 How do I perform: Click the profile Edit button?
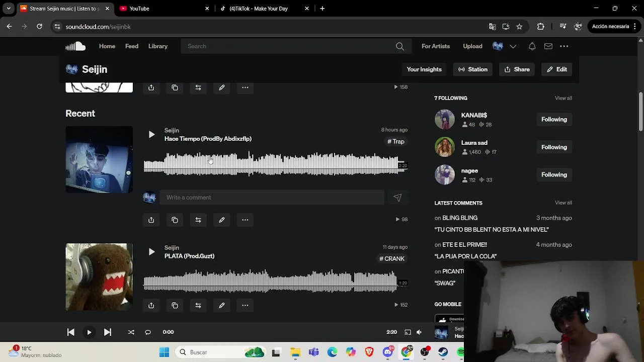click(557, 69)
